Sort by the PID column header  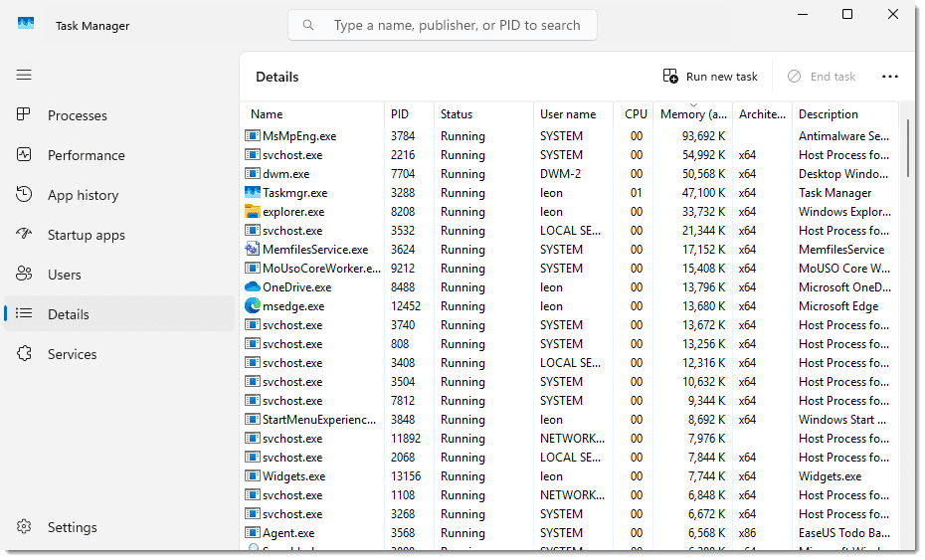point(400,113)
